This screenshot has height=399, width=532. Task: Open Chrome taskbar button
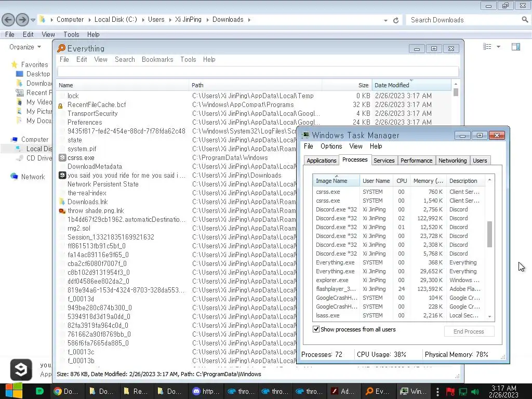pyautogui.click(x=66, y=391)
